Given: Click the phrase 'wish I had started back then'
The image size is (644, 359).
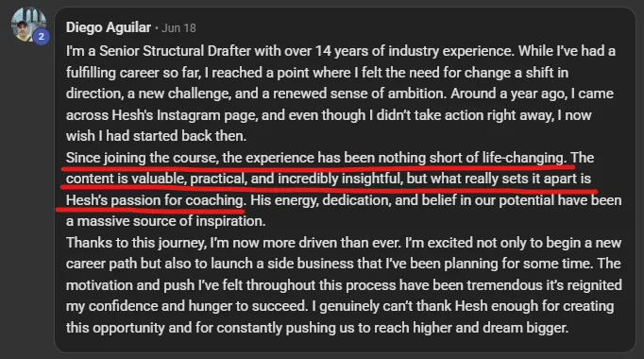Looking at the screenshot, I should point(156,136).
